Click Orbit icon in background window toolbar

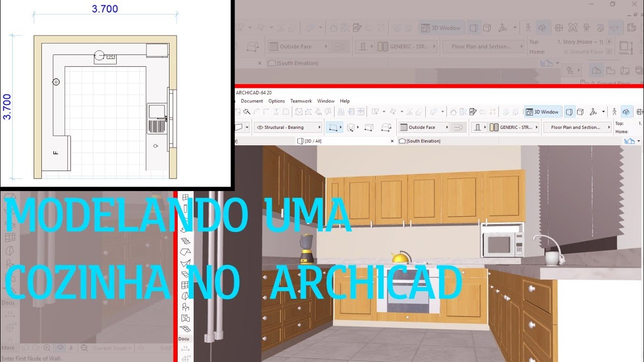click(542, 28)
